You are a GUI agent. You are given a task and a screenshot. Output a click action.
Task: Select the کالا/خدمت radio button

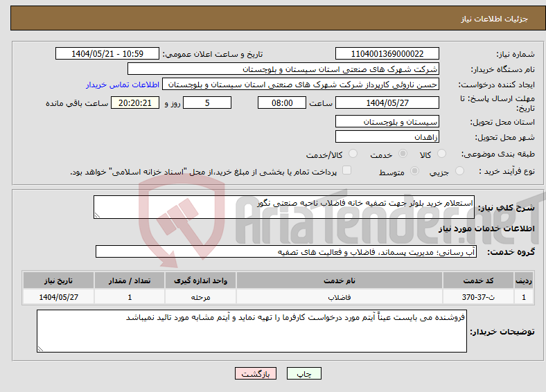coord(353,154)
